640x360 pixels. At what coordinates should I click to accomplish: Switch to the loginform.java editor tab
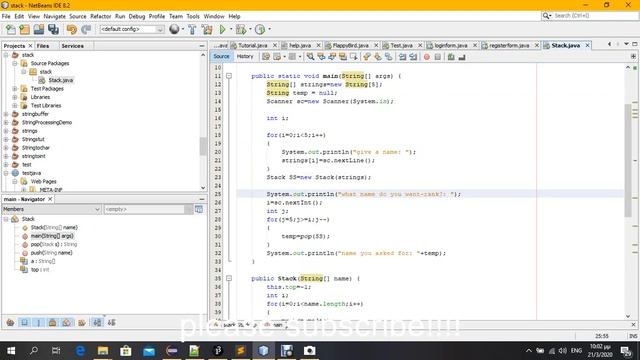coord(451,45)
